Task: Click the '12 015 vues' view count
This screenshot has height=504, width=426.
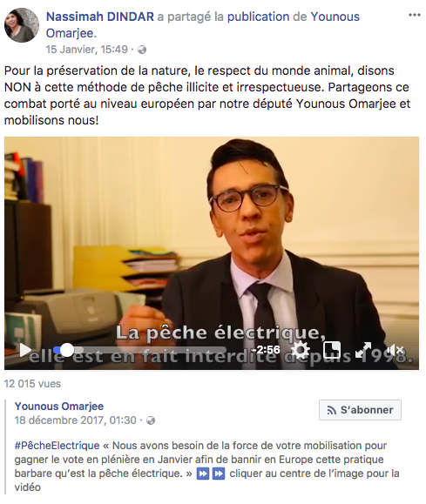Action: click(32, 384)
